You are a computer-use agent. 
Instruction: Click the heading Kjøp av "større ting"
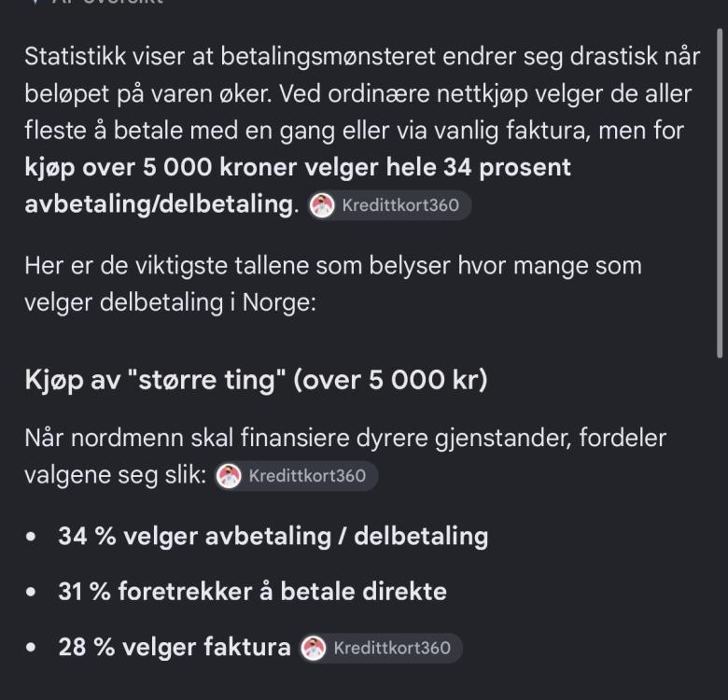pos(257,380)
